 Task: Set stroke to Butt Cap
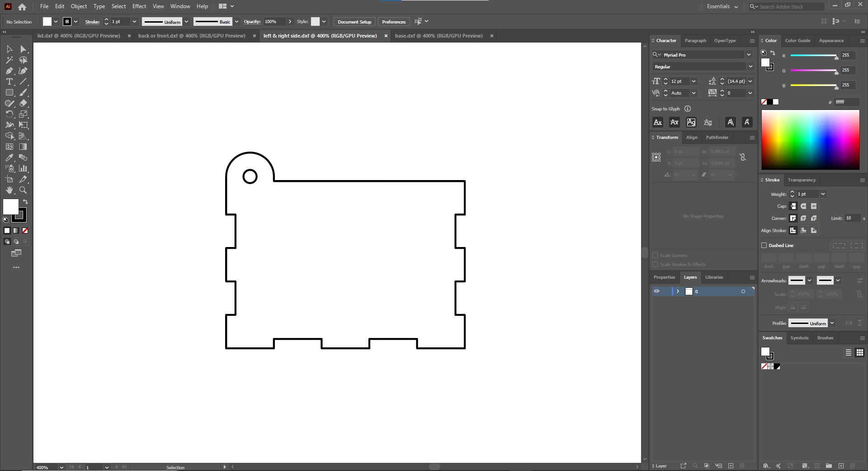pyautogui.click(x=793, y=206)
